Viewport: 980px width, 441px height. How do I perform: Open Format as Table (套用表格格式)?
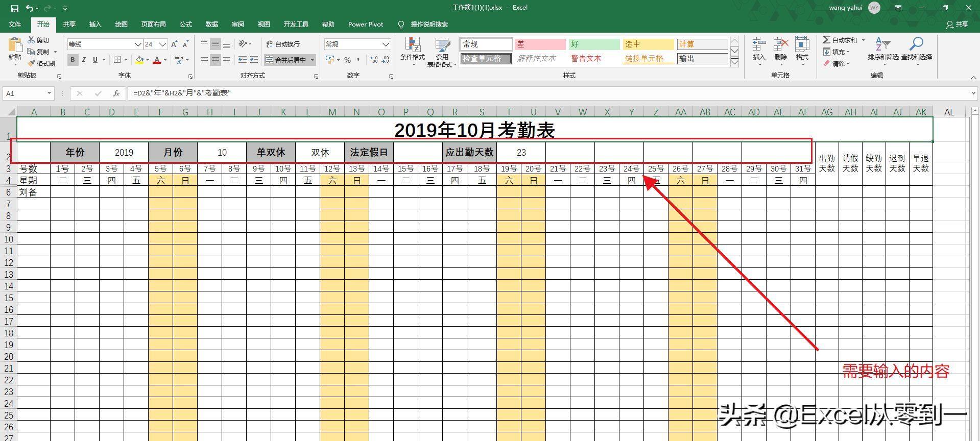pyautogui.click(x=442, y=52)
